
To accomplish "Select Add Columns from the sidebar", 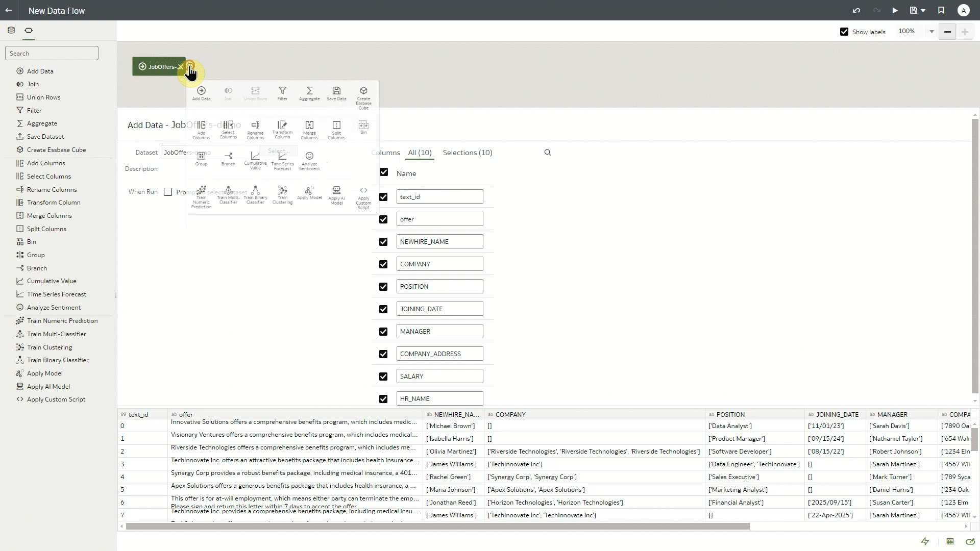I will click(45, 163).
